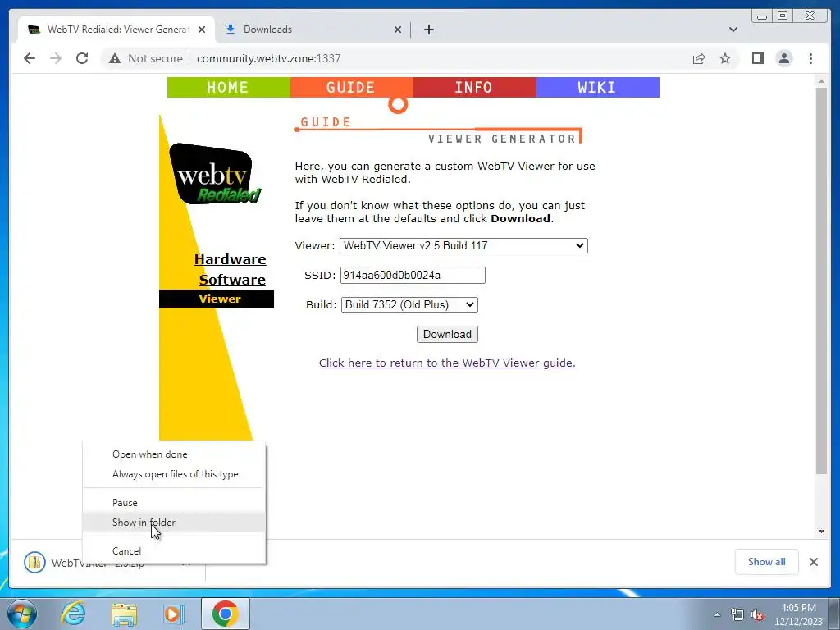Open a new browser tab with plus
The width and height of the screenshot is (840, 630).
tap(428, 30)
